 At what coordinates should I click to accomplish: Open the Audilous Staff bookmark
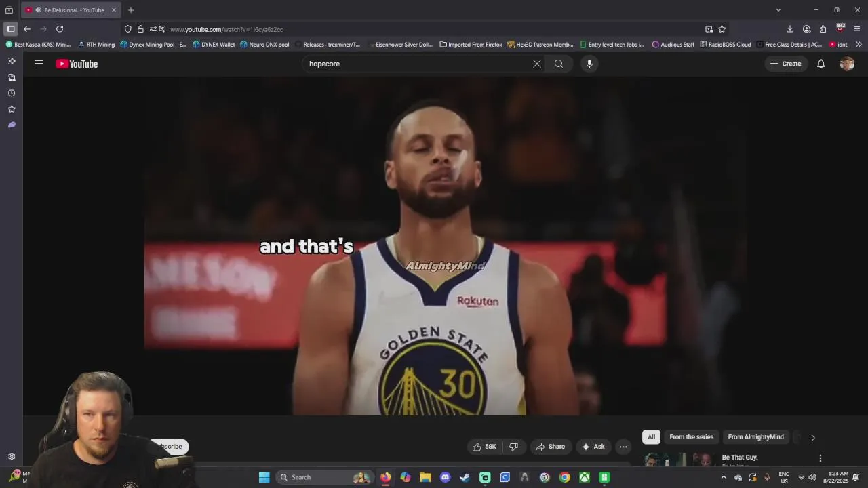[x=673, y=45]
